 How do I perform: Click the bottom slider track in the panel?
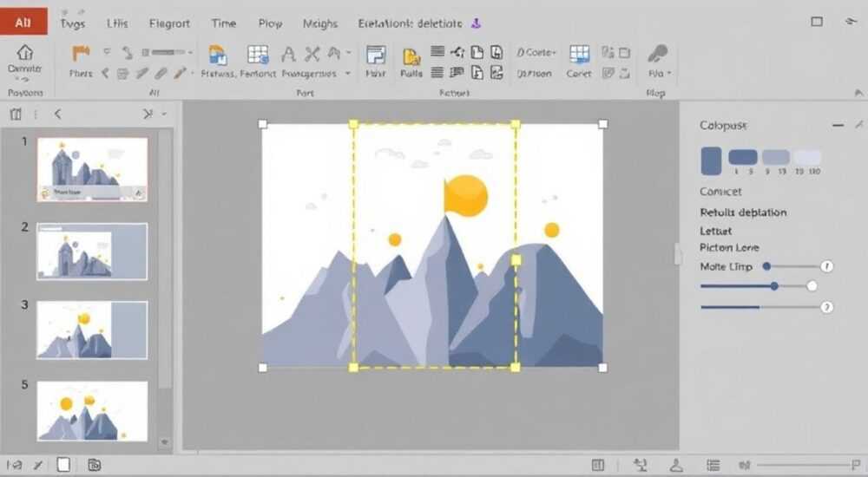tap(759, 307)
